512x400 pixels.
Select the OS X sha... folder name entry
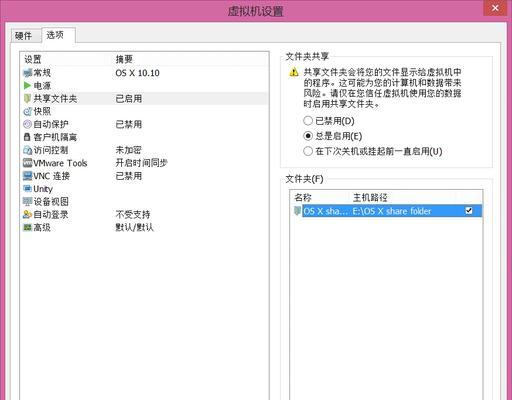[x=326, y=211]
